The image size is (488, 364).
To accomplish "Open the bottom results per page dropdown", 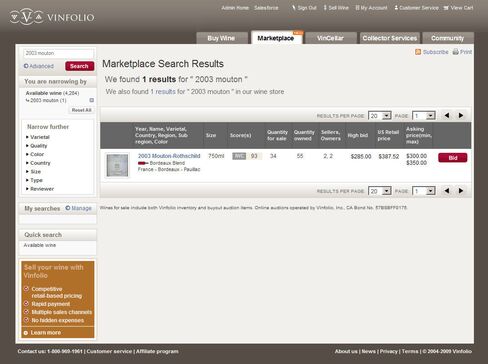I will coord(380,191).
